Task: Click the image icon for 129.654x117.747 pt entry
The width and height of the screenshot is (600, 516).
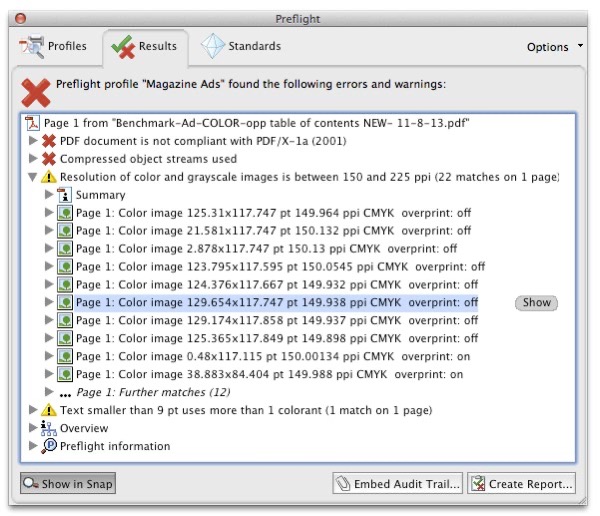Action: point(65,302)
